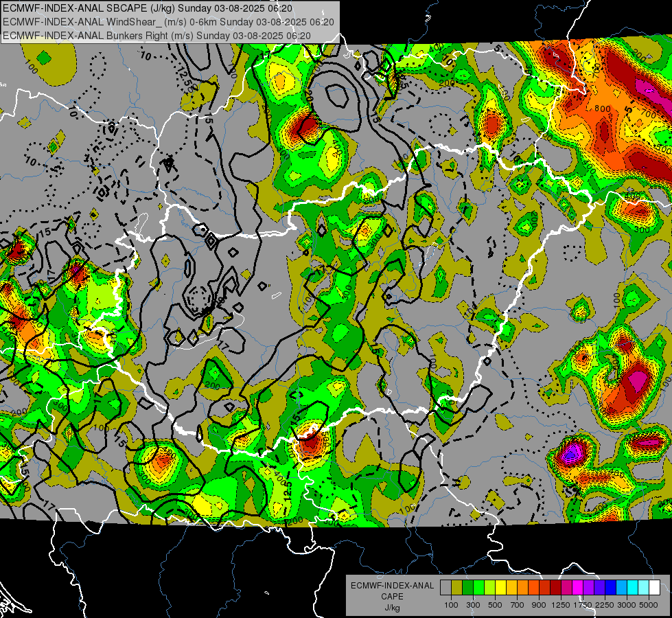The height and width of the screenshot is (618, 672).
Task: Choose the orange swatch right of 700
Action: [x=523, y=588]
